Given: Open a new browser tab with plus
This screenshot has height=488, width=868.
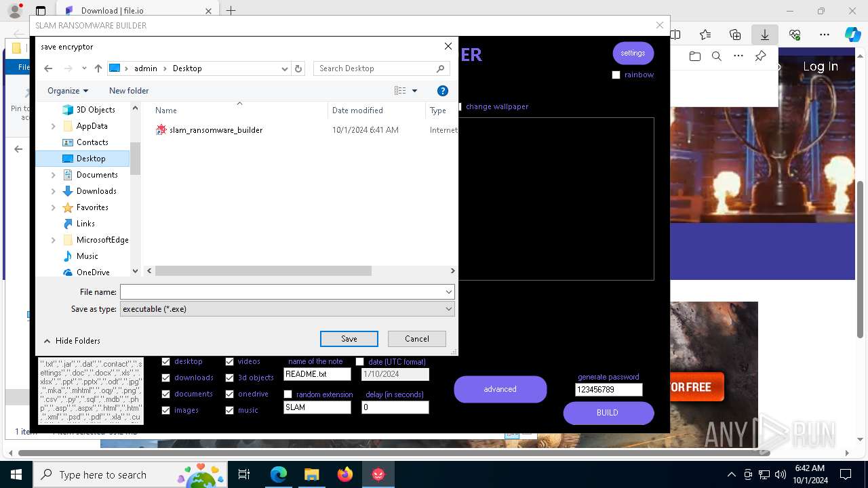Looking at the screenshot, I should pos(231,11).
